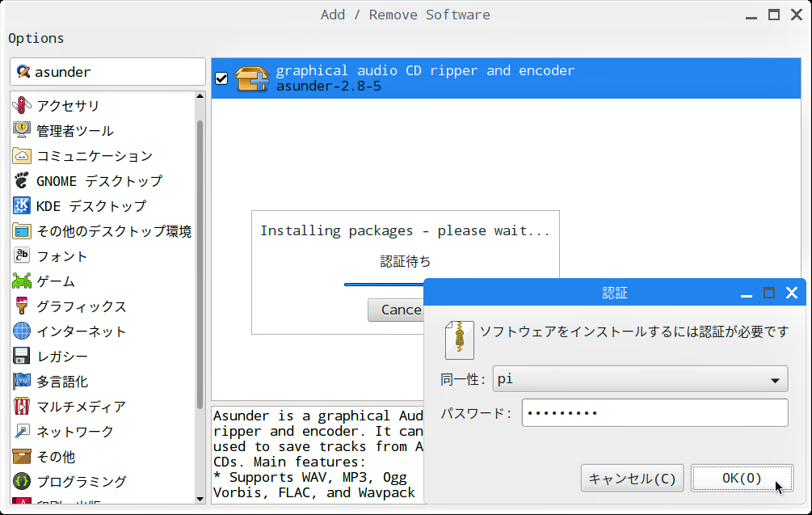Viewport: 812px width, 515px height.
Task: Click the 認証待ち status text
Action: click(405, 261)
